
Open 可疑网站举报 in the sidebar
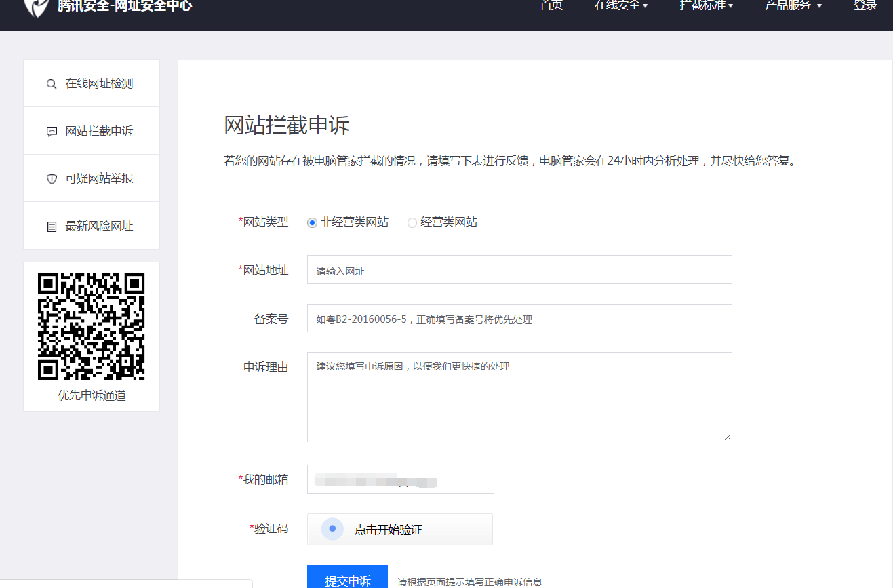(x=92, y=178)
